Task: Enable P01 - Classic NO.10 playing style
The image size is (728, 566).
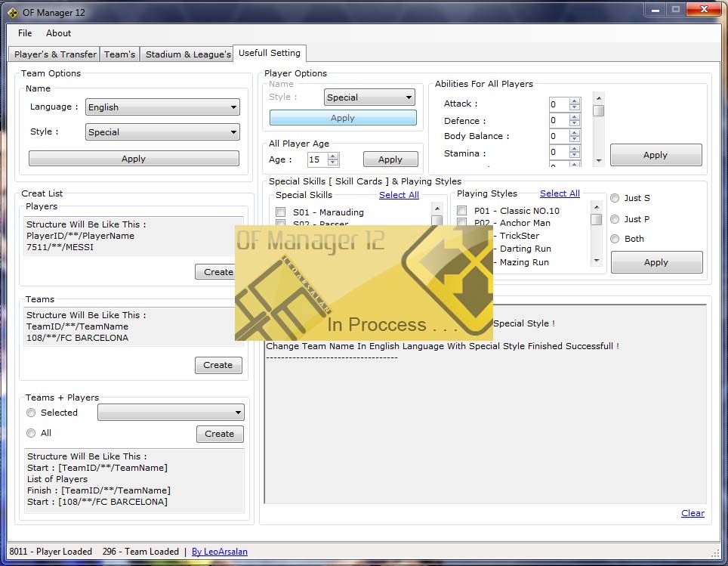Action: pyautogui.click(x=462, y=211)
